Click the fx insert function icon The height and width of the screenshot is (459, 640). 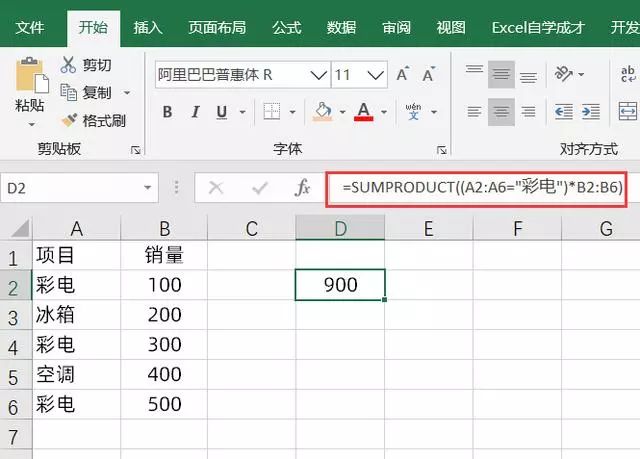pos(302,188)
